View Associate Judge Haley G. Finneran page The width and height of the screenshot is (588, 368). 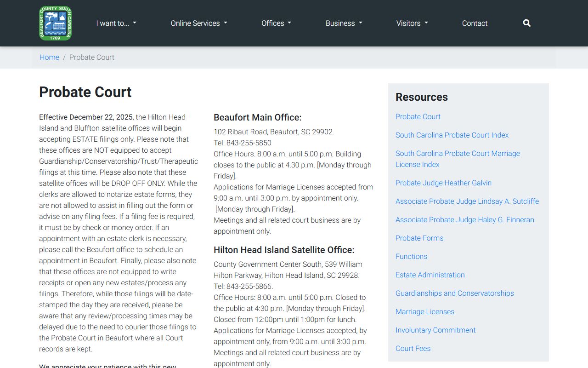[x=465, y=219]
